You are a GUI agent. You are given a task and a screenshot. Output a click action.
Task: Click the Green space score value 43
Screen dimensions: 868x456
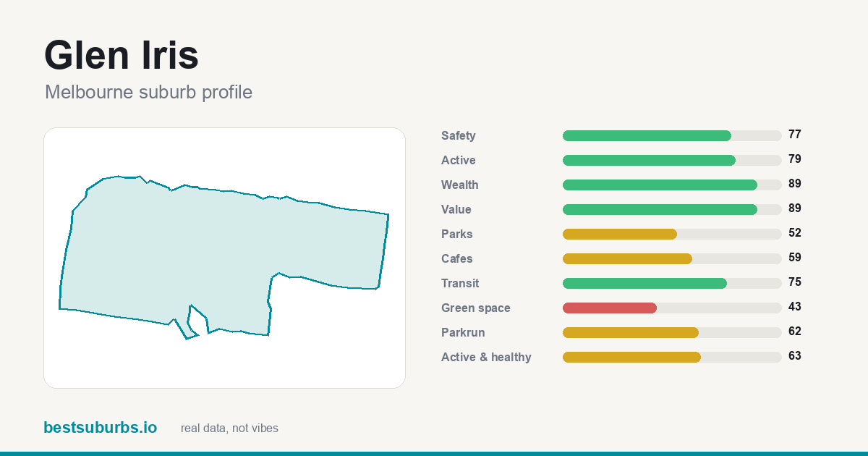click(x=795, y=307)
